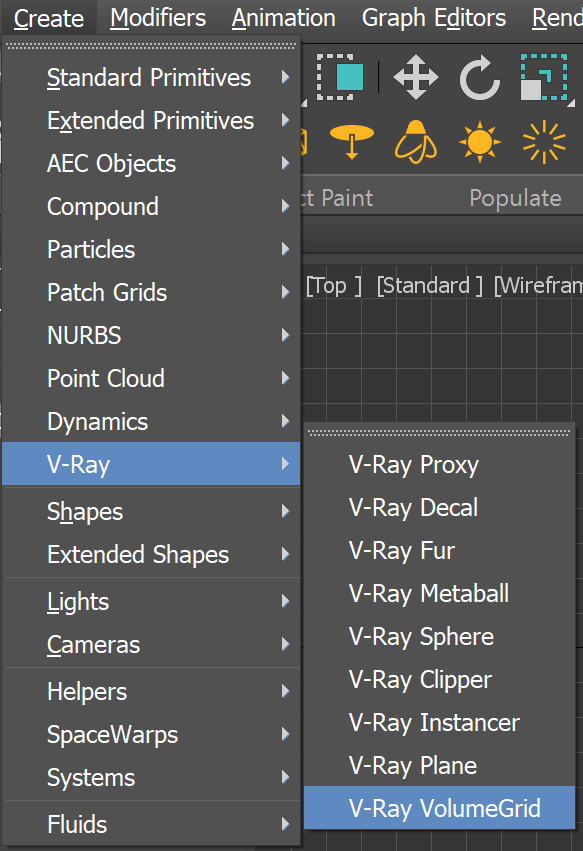583x851 pixels.
Task: Create a Target Direct light with its icon
Action: click(x=351, y=143)
